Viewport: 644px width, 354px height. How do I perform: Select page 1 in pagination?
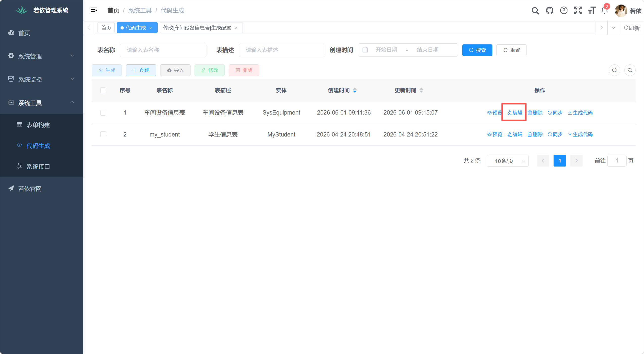[x=560, y=161]
